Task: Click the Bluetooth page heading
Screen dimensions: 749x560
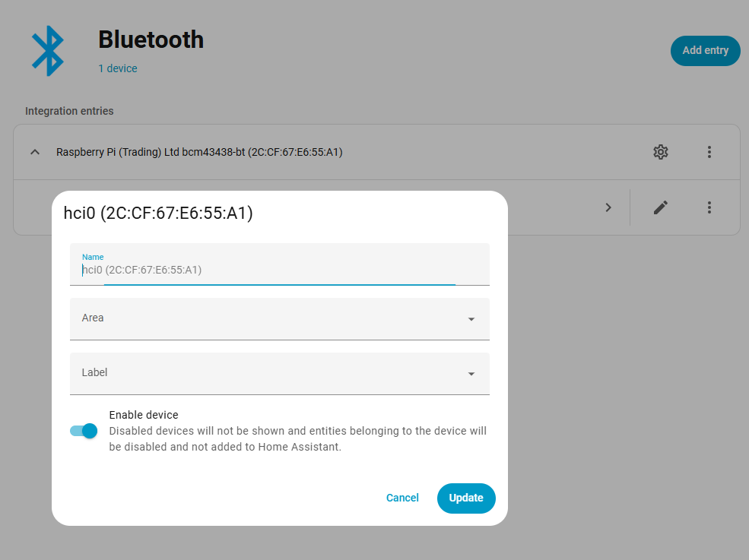Action: tap(151, 40)
